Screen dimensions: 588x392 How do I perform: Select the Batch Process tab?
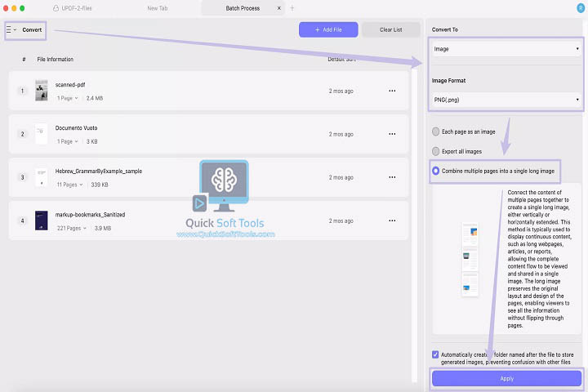243,8
